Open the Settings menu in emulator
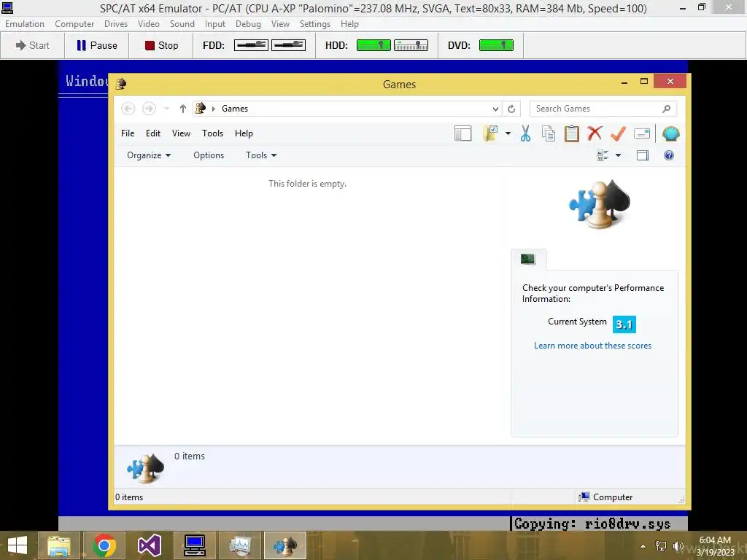The width and height of the screenshot is (747, 560). tap(314, 24)
